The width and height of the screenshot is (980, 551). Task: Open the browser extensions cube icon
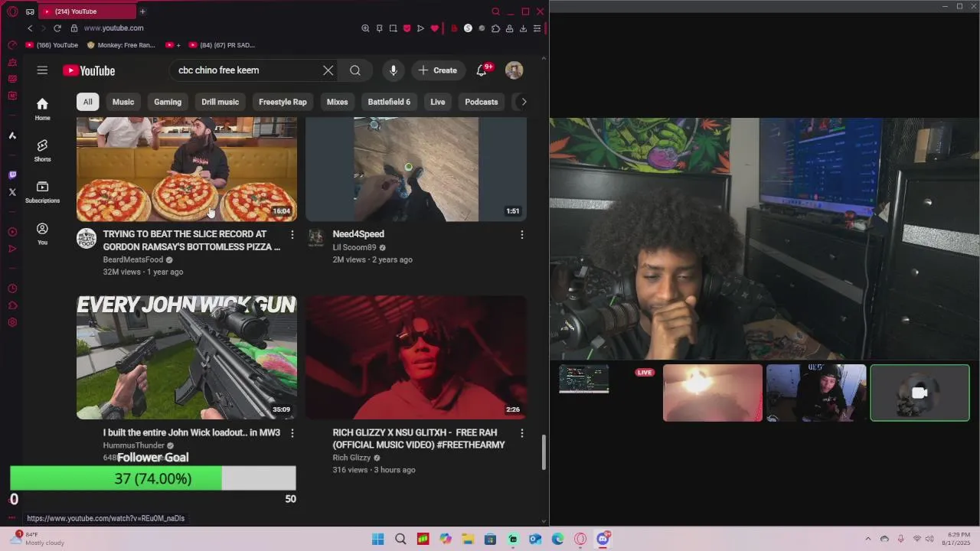(495, 28)
